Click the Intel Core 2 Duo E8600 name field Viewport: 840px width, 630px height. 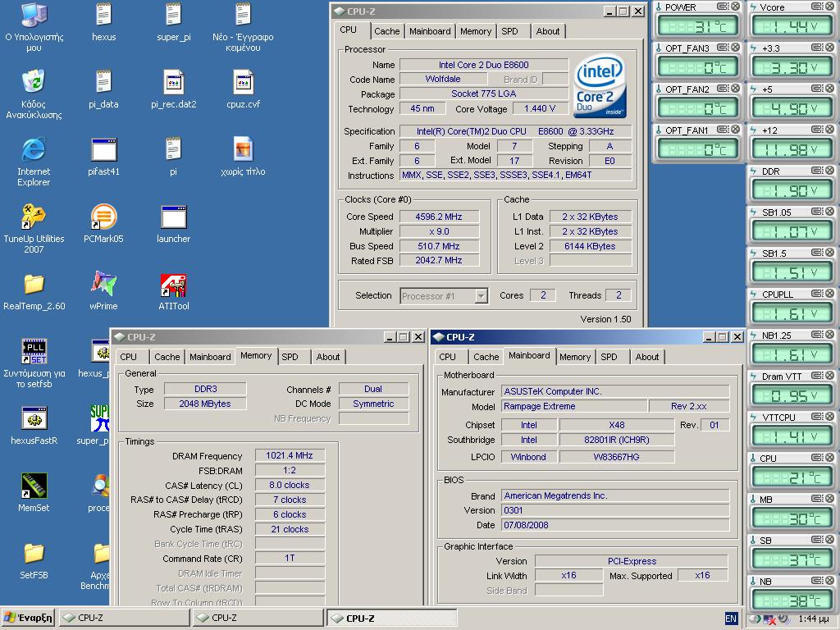coord(484,65)
